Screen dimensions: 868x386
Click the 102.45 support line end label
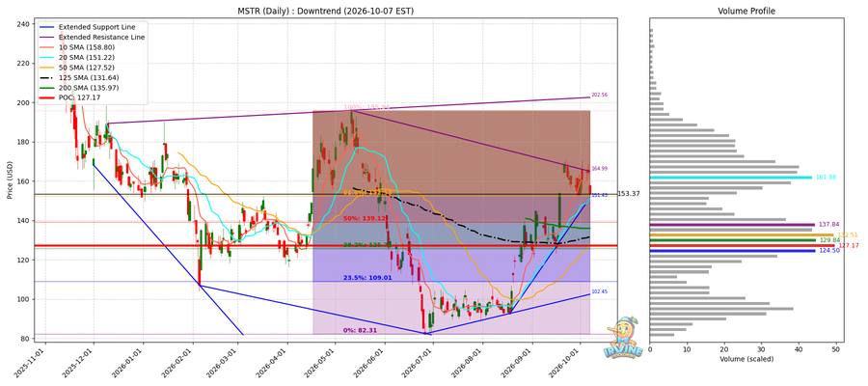pos(600,291)
